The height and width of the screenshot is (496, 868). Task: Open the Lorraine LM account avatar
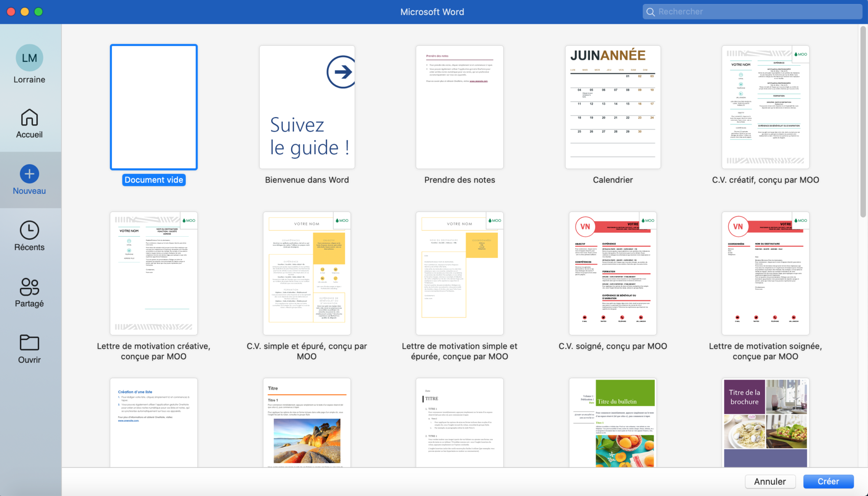(x=30, y=58)
